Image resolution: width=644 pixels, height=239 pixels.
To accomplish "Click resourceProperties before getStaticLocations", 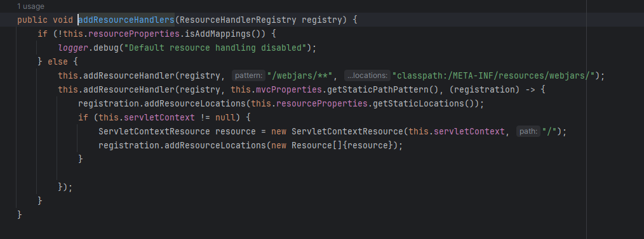I will [x=321, y=103].
